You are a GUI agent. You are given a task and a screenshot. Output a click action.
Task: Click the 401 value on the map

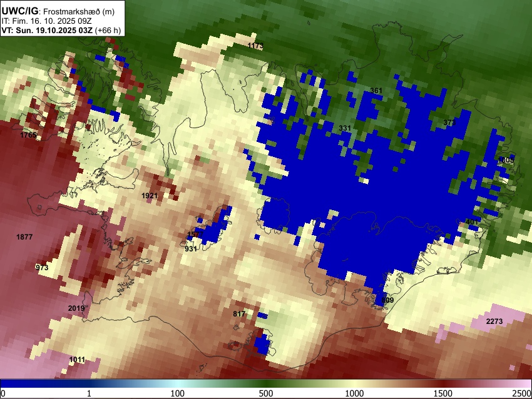point(472,222)
